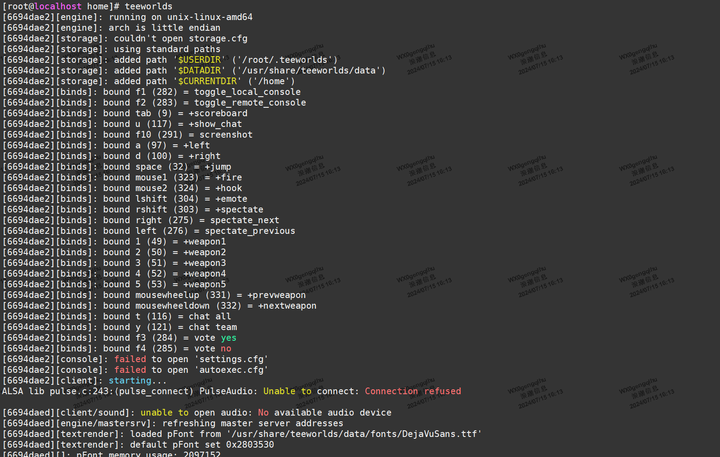This screenshot has height=457, width=720.
Task: Click the '+prevweapon' mousewheelup line
Action: (x=154, y=295)
